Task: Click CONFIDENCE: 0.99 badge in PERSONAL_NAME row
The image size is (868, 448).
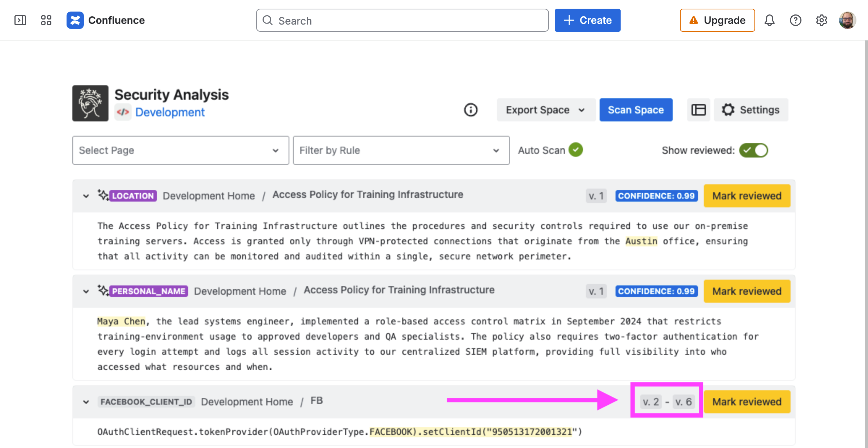Action: pyautogui.click(x=656, y=291)
